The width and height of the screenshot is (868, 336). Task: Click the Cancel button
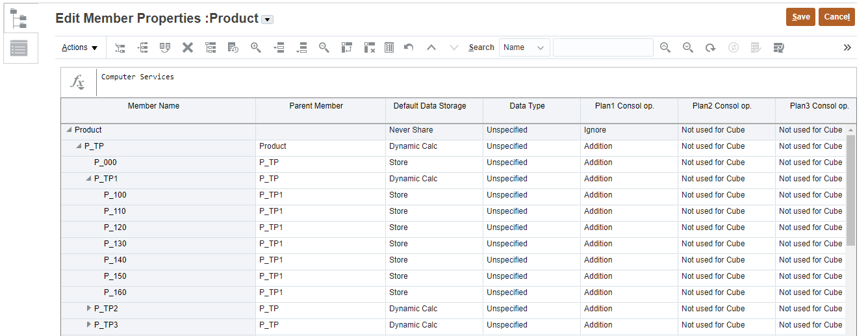837,17
